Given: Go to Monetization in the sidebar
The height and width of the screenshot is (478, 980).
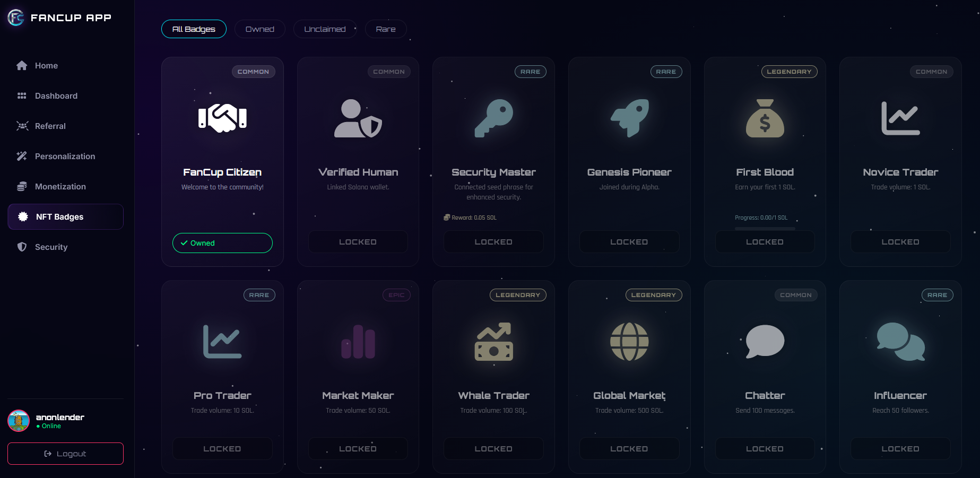Looking at the screenshot, I should [60, 187].
